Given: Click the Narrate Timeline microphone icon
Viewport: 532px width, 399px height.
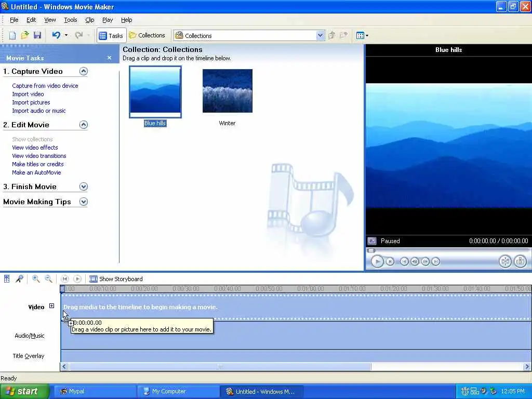Looking at the screenshot, I should 19,279.
